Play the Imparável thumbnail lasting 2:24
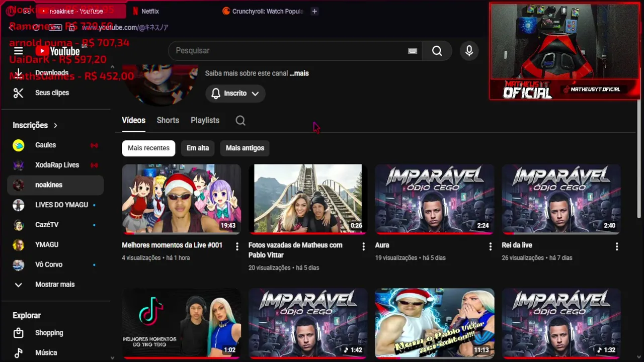This screenshot has width=644, height=362. [435, 199]
